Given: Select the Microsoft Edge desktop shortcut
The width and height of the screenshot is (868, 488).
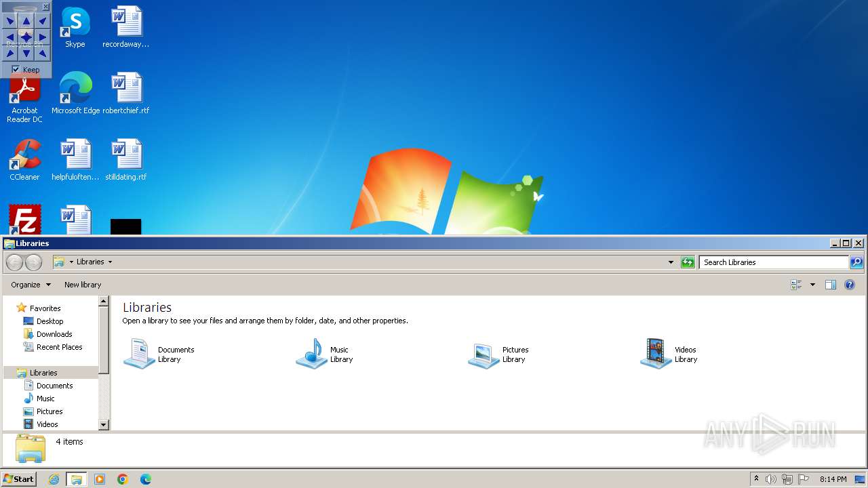Looking at the screenshot, I should (x=75, y=94).
